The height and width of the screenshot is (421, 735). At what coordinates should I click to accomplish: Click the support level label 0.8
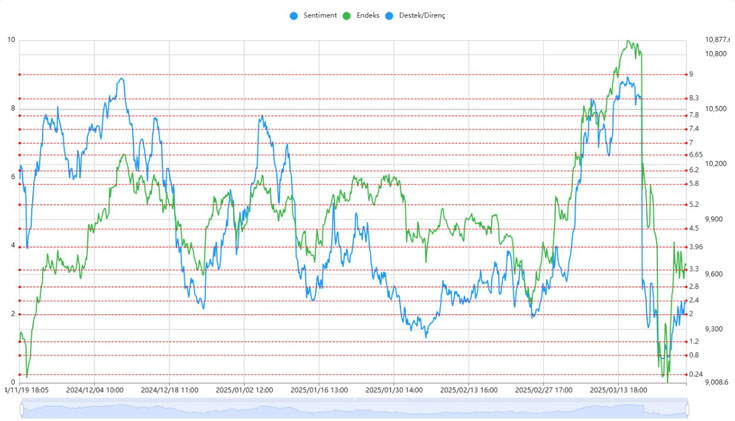click(694, 355)
